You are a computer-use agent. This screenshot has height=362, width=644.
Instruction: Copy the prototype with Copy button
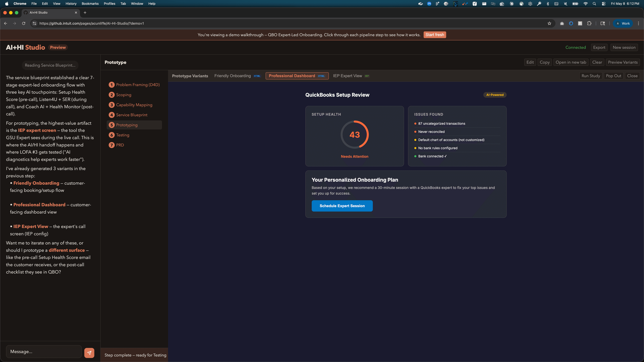[545, 62]
